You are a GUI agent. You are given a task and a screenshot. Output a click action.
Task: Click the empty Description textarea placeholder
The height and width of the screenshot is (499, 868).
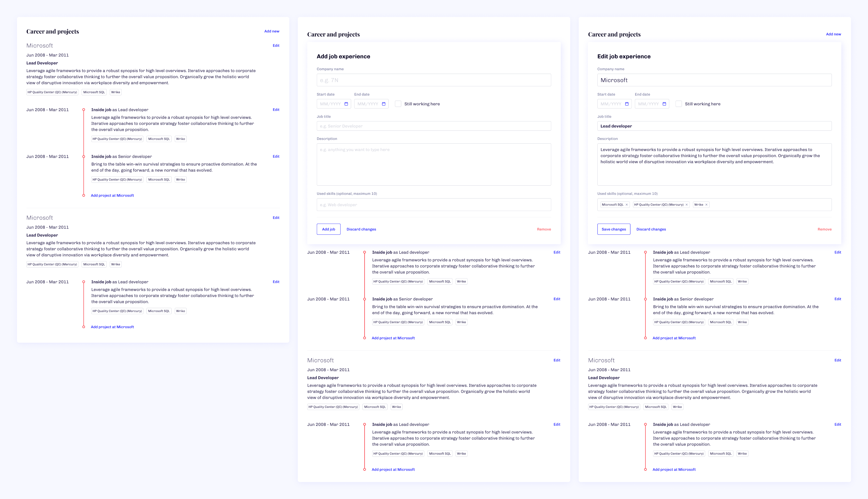434,164
